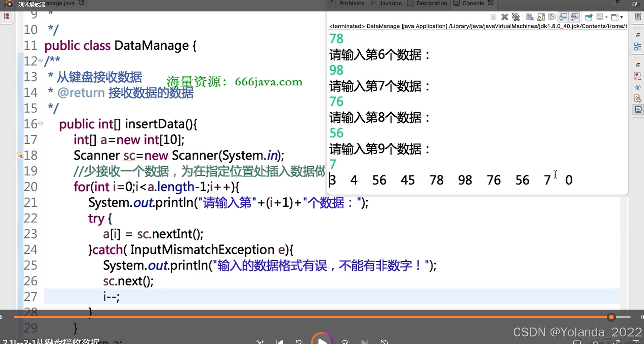Screen dimensions: 644x344
Task: Click the console output line '78'
Action: (x=336, y=39)
